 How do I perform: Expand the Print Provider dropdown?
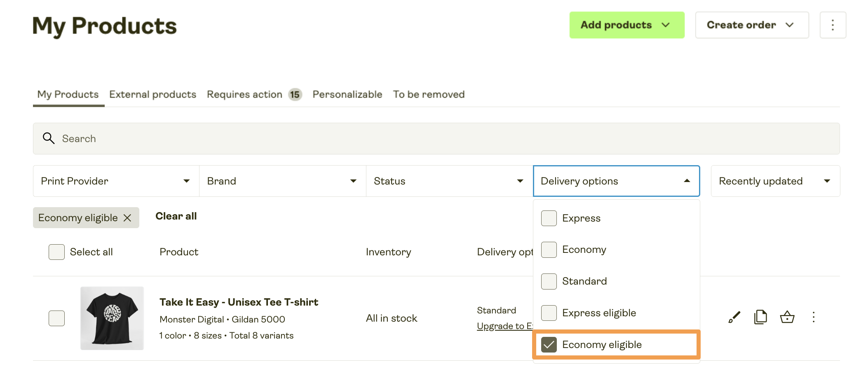(116, 181)
